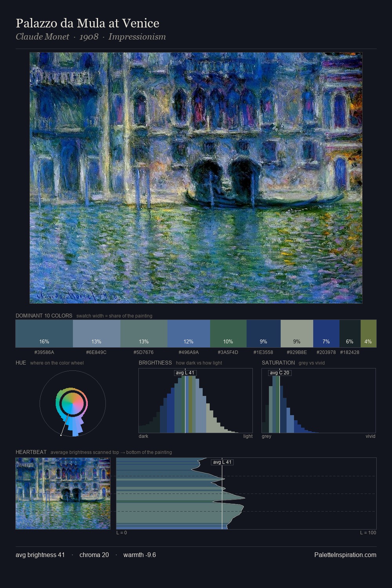392x588 pixels.
Task: Pick the #5D7676 grey-teal swatch
Action: tap(144, 334)
